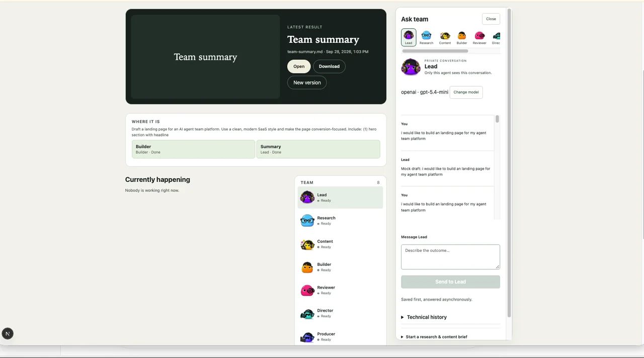The image size is (644, 358).
Task: Click the conversation messages vertical scrollbar
Action: (x=497, y=119)
